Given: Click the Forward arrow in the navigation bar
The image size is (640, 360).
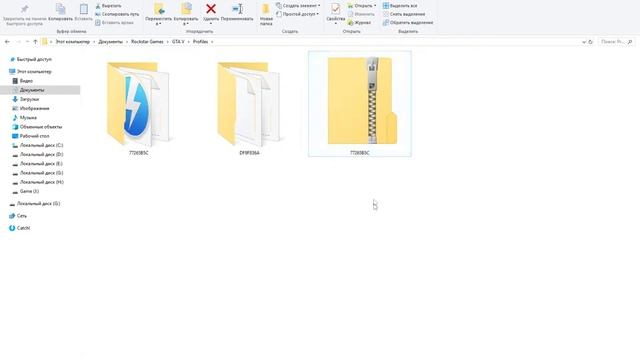Looking at the screenshot, I should tap(18, 42).
